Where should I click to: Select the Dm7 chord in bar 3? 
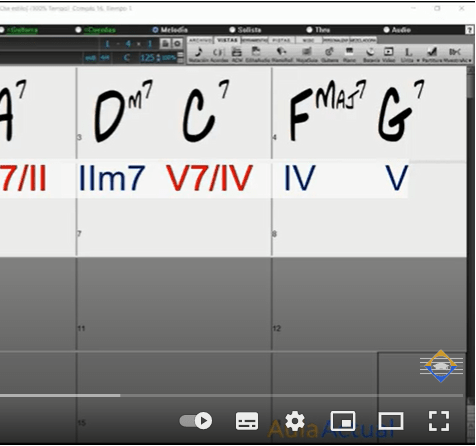123,111
